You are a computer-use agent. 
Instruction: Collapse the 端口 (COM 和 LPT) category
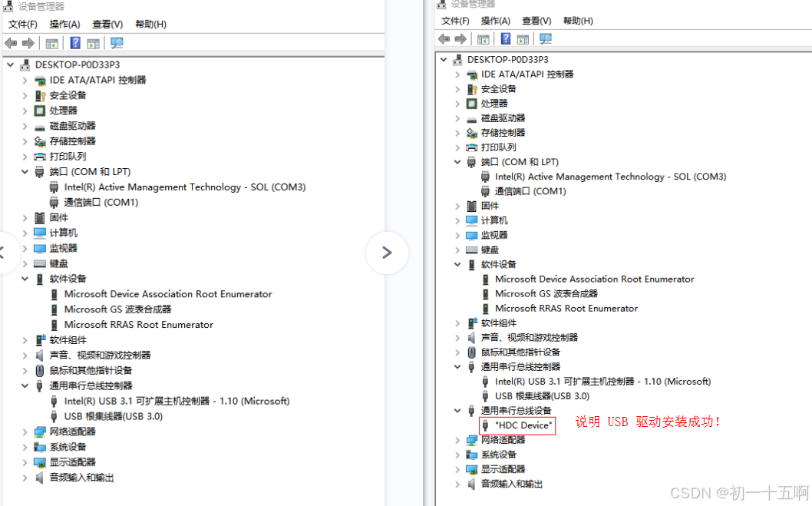coord(25,171)
